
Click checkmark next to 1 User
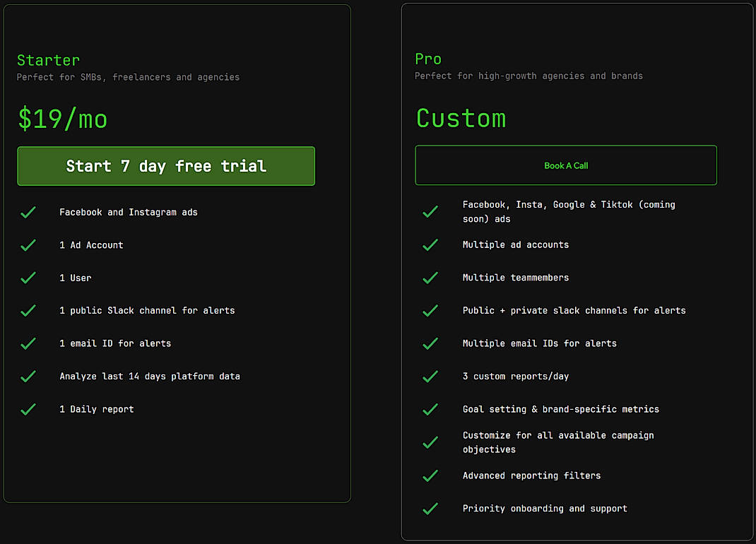[28, 278]
